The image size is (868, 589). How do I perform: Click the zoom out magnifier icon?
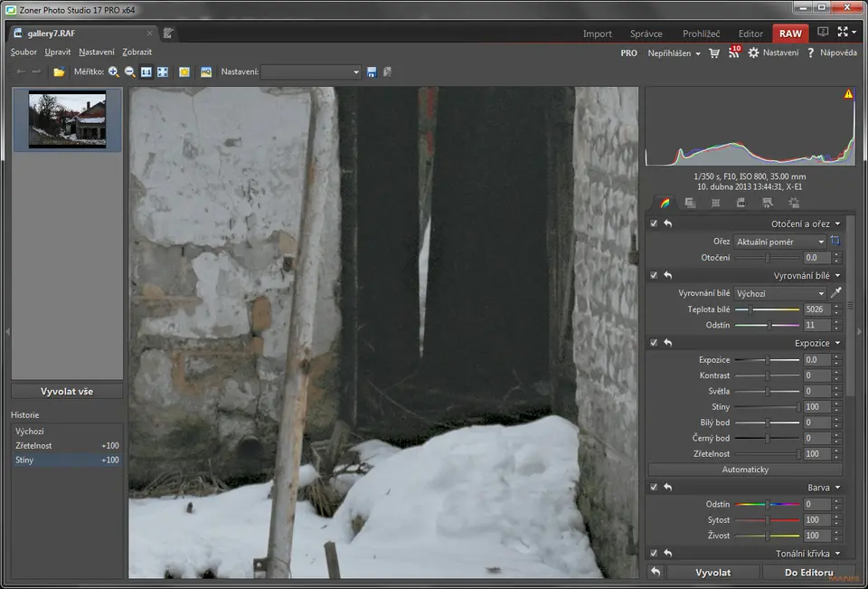click(130, 71)
